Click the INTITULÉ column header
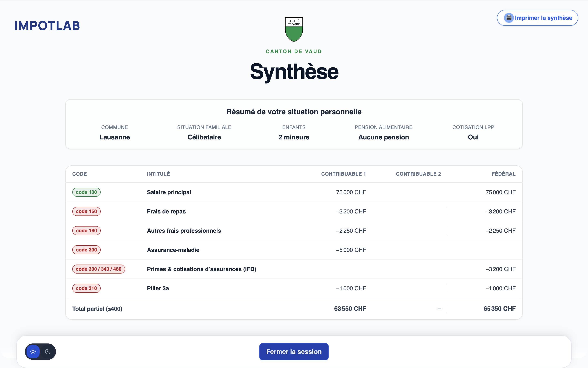588x368 pixels. [x=158, y=174]
